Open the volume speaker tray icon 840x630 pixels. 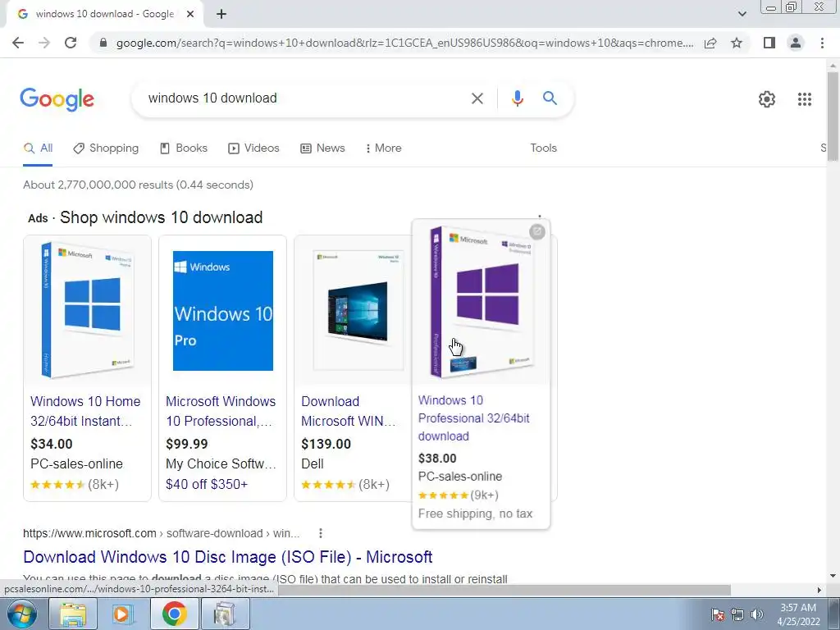point(757,614)
